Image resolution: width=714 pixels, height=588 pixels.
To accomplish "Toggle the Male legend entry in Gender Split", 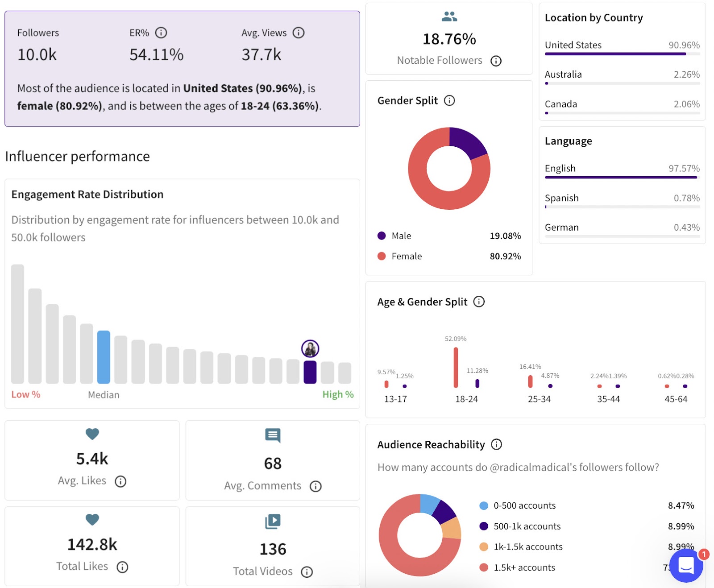I will (x=401, y=236).
